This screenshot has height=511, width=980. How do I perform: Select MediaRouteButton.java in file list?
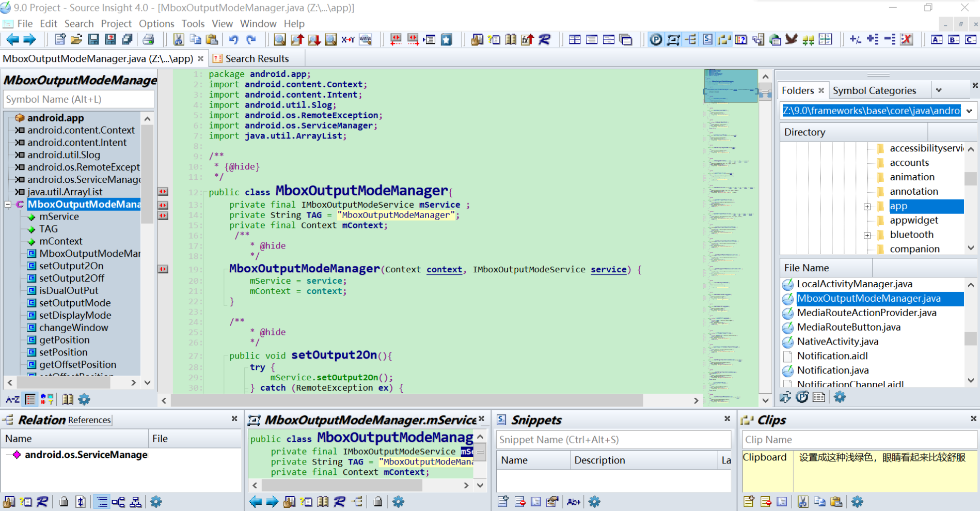click(848, 327)
